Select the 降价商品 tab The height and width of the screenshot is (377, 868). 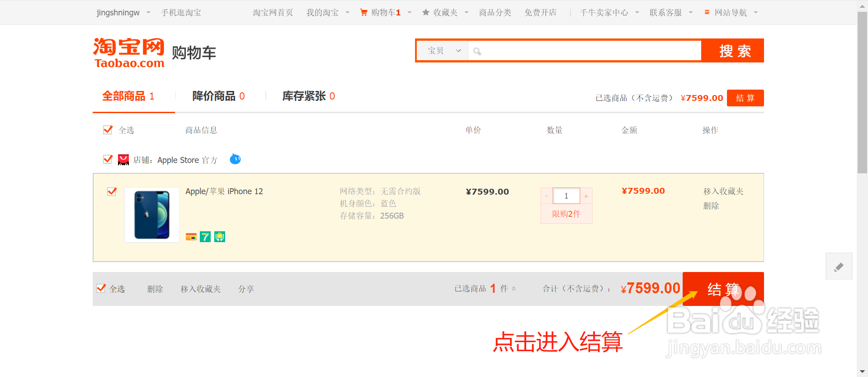(219, 96)
